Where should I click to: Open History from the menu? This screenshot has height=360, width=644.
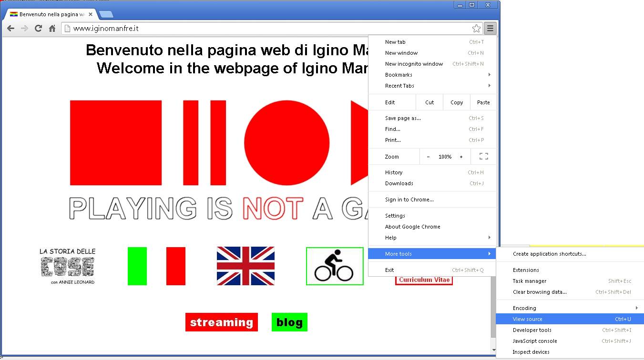(x=432, y=172)
